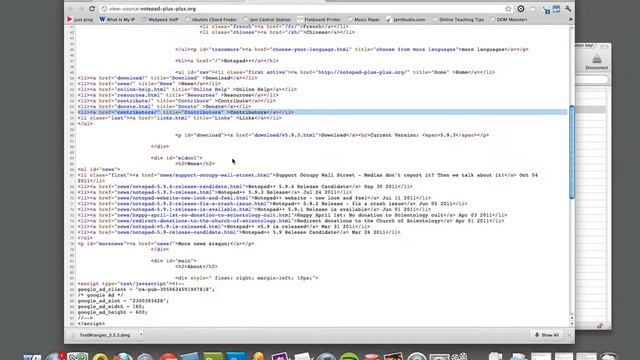This screenshot has width=640, height=360.
Task: Open the 'DOM Monster!' bookmark
Action: 508,19
